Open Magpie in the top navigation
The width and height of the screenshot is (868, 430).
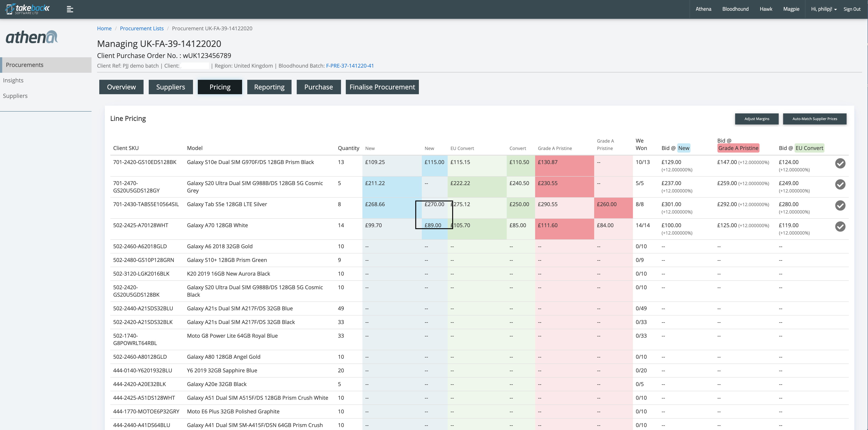pos(791,9)
